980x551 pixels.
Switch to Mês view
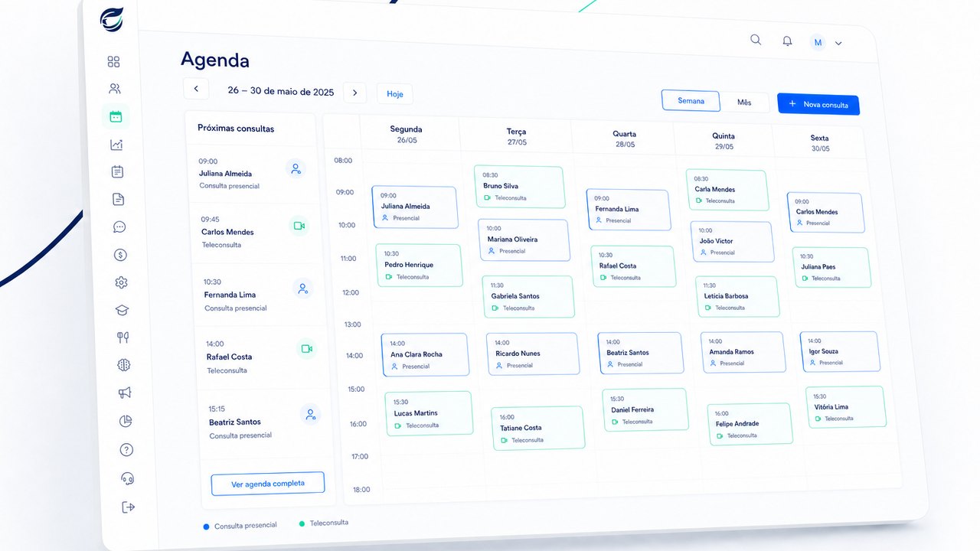point(744,103)
